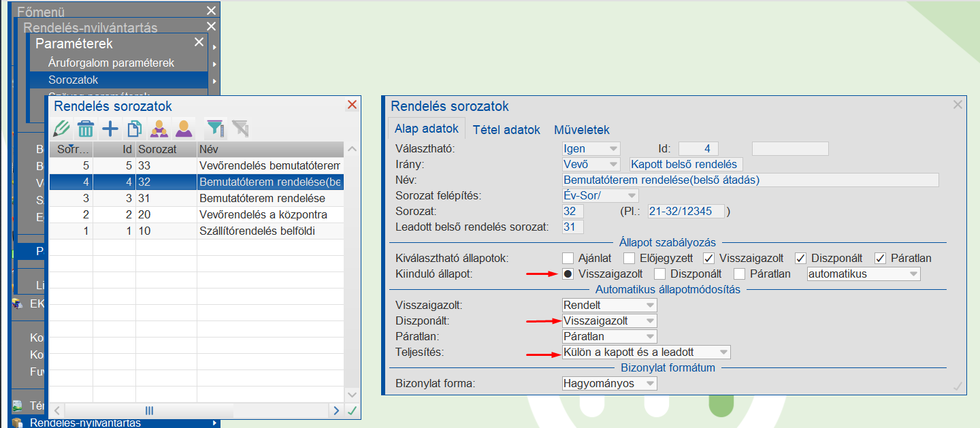This screenshot has height=428, width=980.
Task: Open the Sorozat felépítés dropdown
Action: [600, 195]
